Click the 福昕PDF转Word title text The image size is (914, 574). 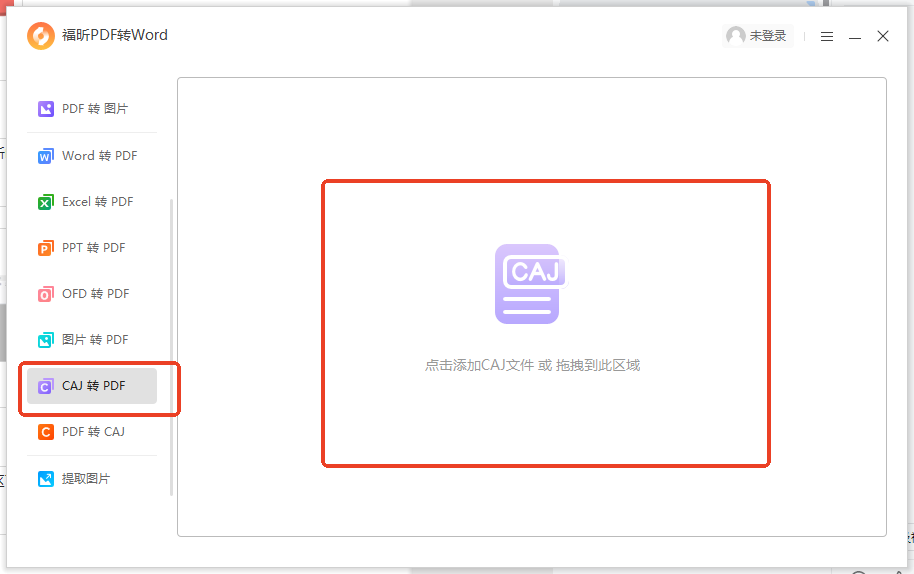point(115,35)
